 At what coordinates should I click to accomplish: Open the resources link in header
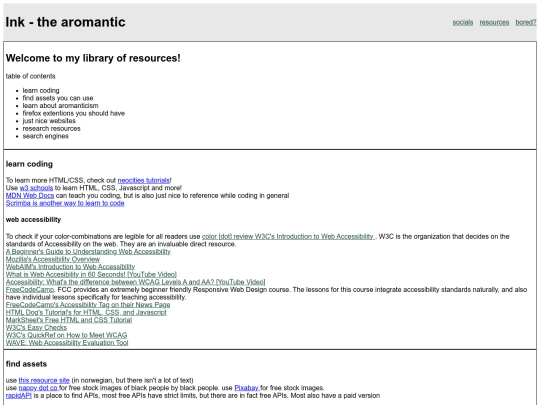tap(494, 22)
